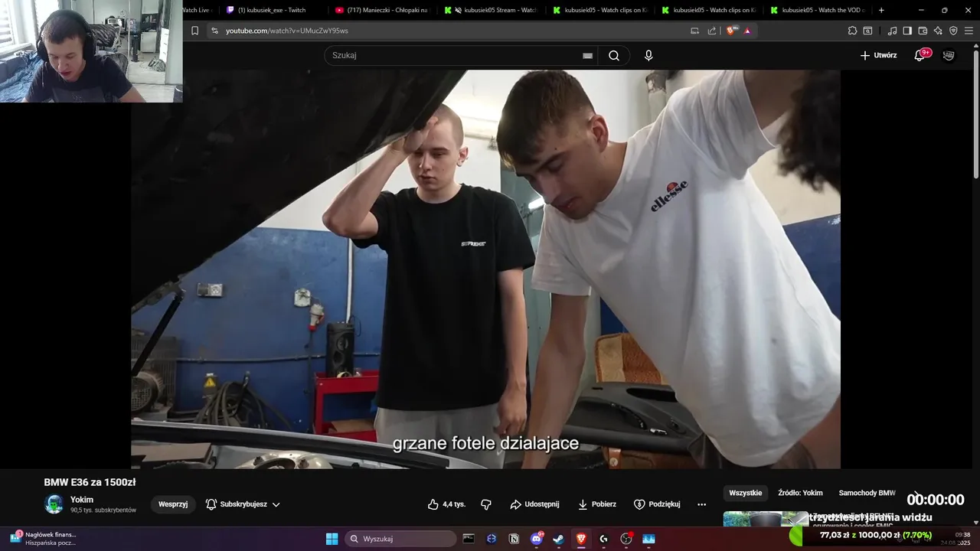Open the recommended video thumbnail below chips
Screen dimensions: 980x551
pyautogui.click(x=766, y=519)
